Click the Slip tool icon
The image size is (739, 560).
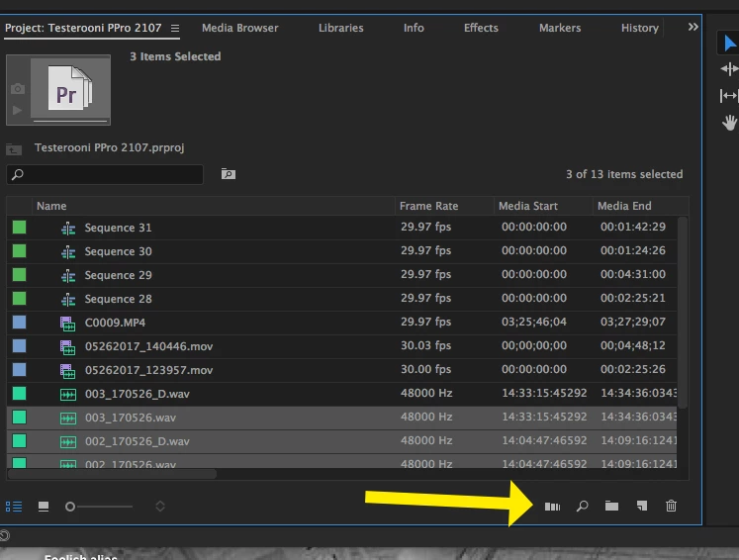(729, 96)
